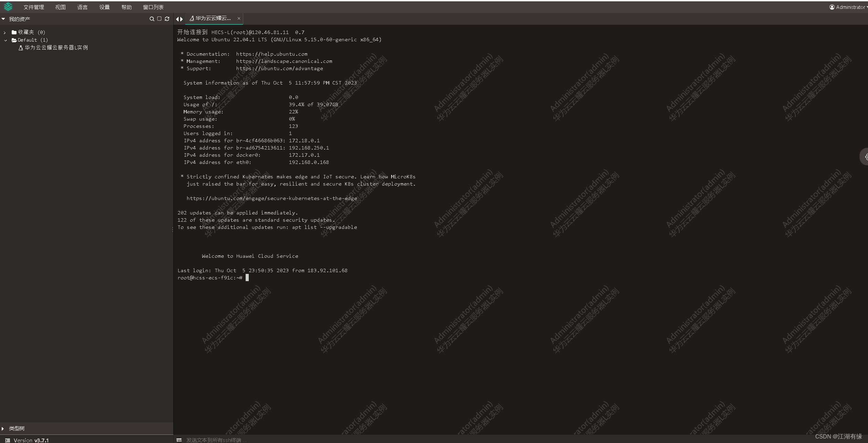The width and height of the screenshot is (868, 443).
Task: Expand the 类型树 panel
Action: 3,429
